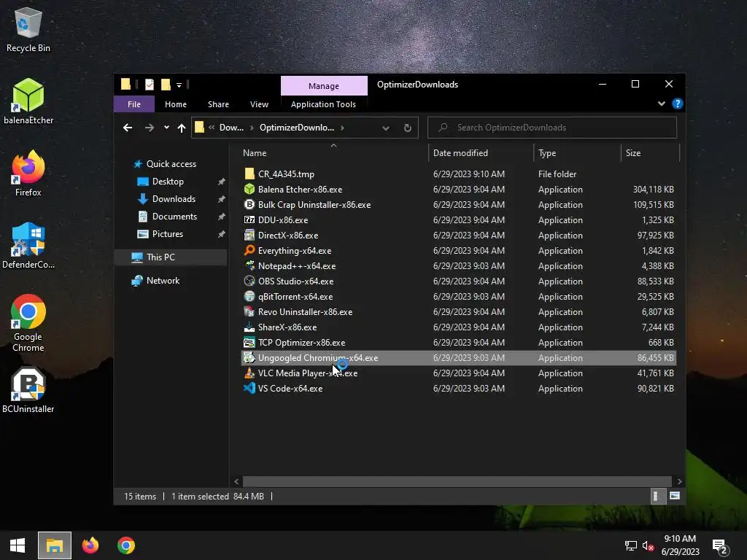This screenshot has height=560, width=747.
Task: Expand the ribbon with the chevron
Action: (x=661, y=104)
